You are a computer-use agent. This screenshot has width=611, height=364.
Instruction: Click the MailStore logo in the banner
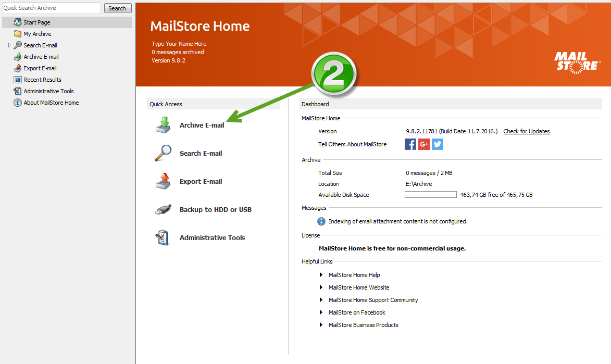(578, 62)
